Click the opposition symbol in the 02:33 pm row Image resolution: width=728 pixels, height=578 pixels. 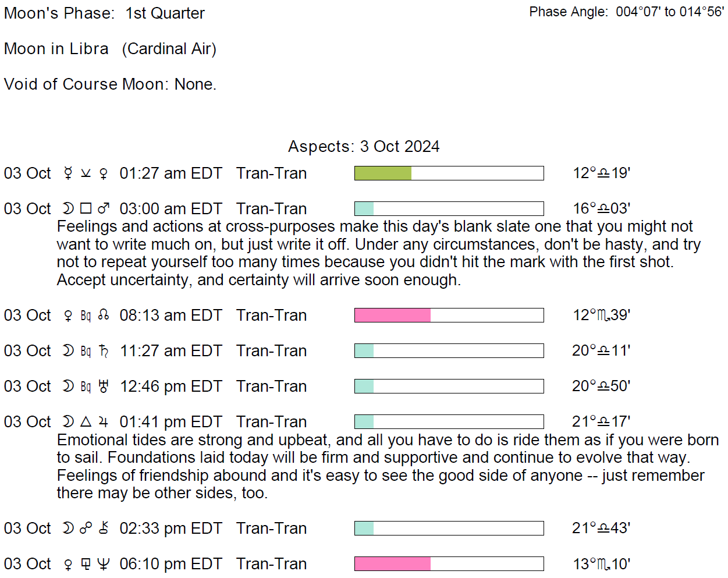pos(86,529)
